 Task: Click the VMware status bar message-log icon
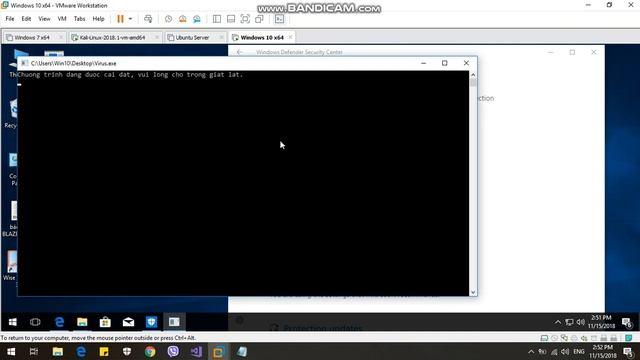click(629, 338)
